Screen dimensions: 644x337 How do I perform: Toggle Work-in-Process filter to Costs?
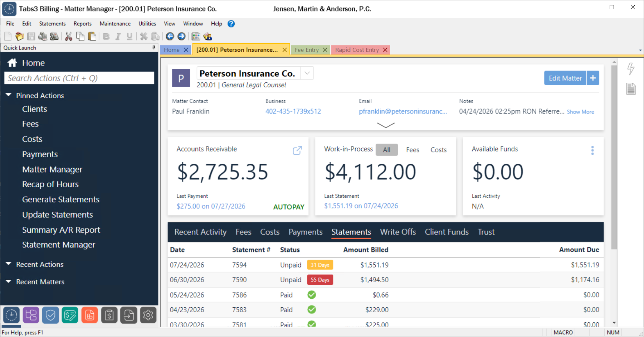click(438, 150)
